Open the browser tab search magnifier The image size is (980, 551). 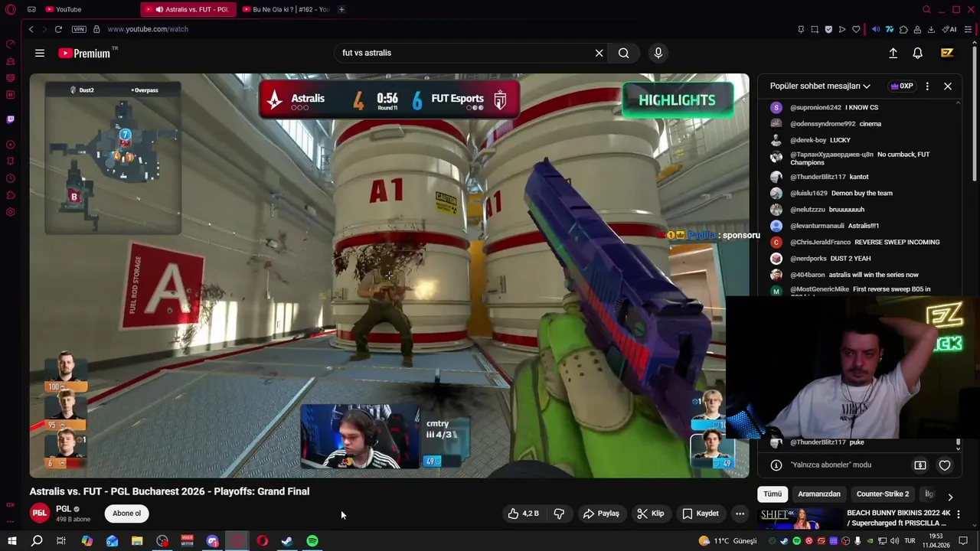point(926,9)
